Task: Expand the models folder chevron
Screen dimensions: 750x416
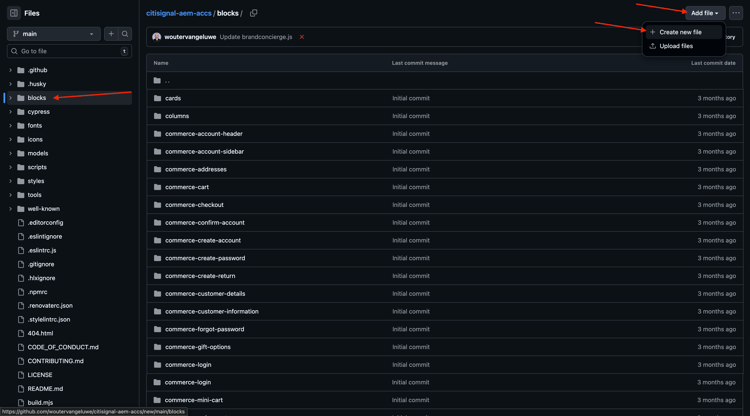Action: coord(11,153)
